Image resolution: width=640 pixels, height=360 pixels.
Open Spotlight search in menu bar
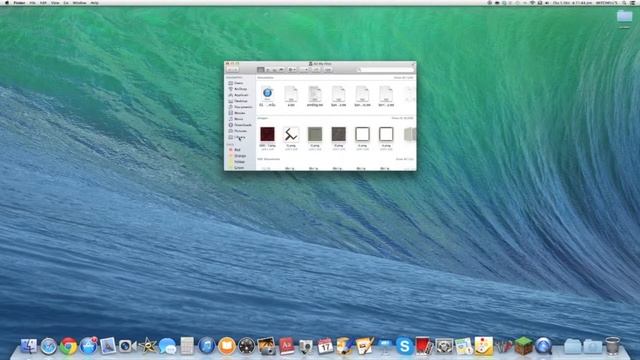tap(624, 3)
